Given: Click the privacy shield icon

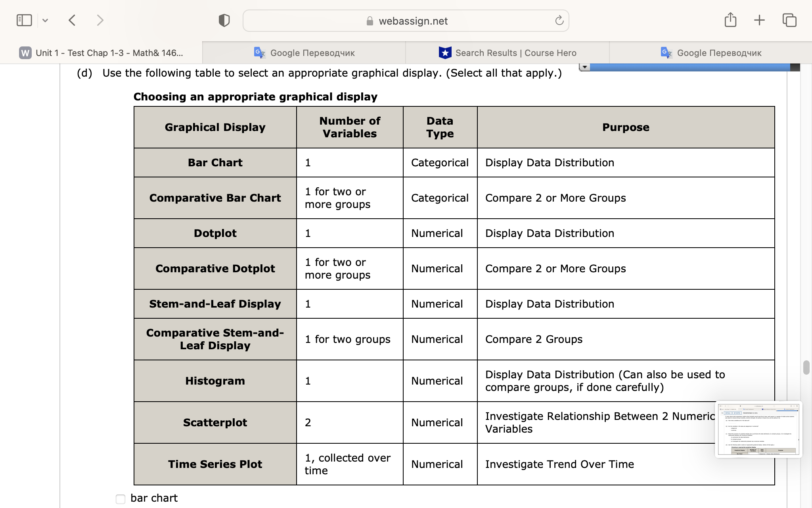Looking at the screenshot, I should click(x=224, y=19).
